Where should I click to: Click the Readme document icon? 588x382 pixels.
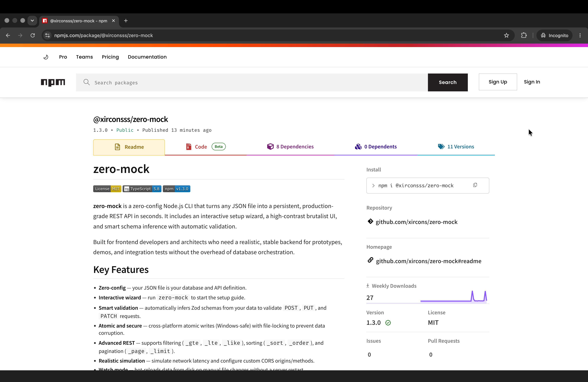pos(117,147)
